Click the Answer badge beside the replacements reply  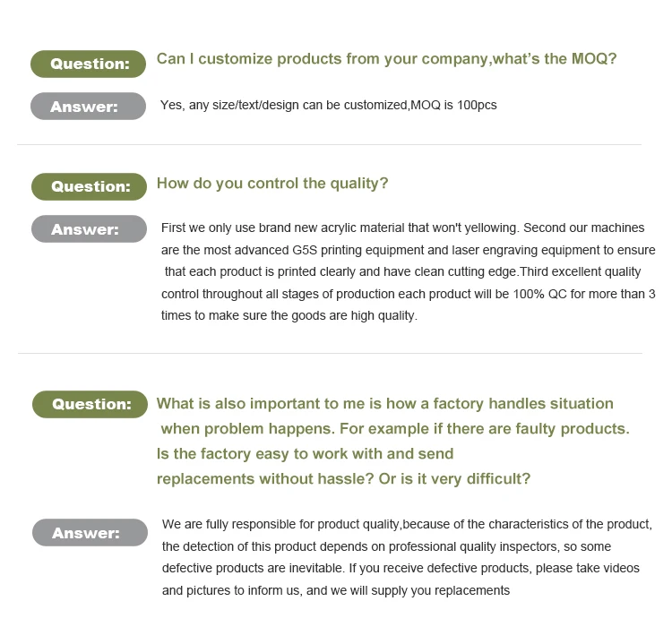click(90, 533)
